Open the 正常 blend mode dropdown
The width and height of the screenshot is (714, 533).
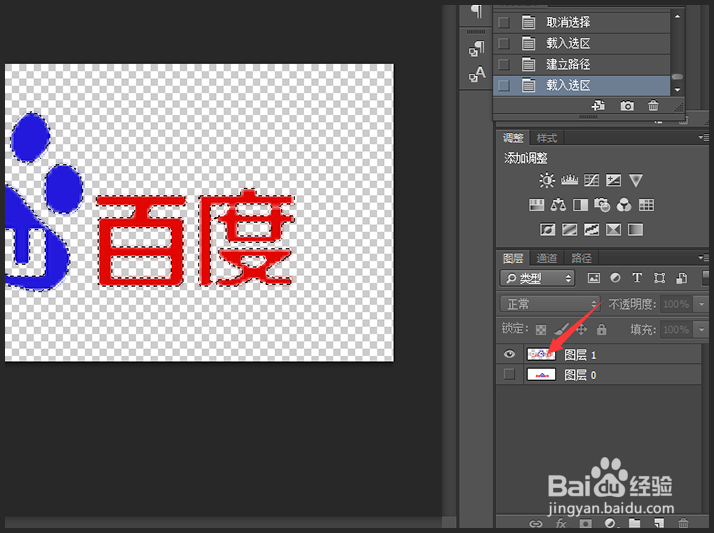pos(550,304)
